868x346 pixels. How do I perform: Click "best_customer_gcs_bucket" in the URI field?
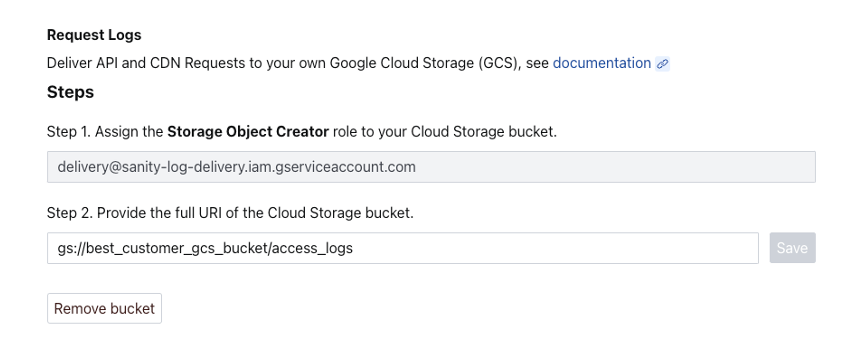pyautogui.click(x=177, y=248)
